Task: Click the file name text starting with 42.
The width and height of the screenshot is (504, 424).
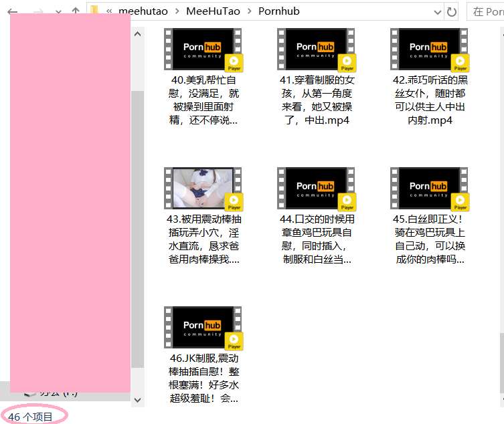Action: [430, 100]
